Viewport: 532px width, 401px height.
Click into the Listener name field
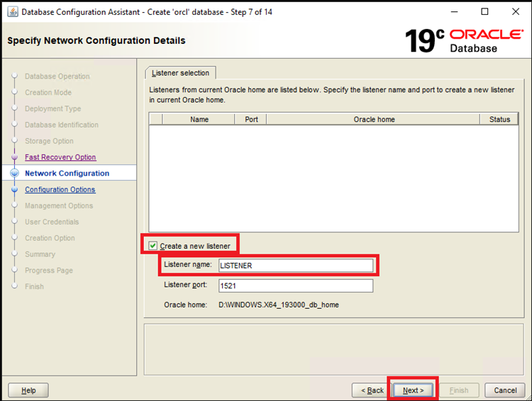coord(296,266)
